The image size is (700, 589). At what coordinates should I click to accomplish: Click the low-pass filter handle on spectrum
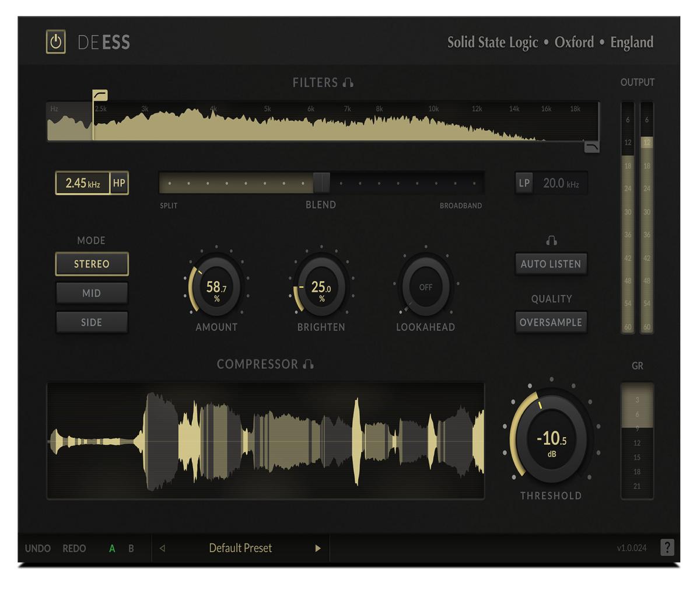591,147
